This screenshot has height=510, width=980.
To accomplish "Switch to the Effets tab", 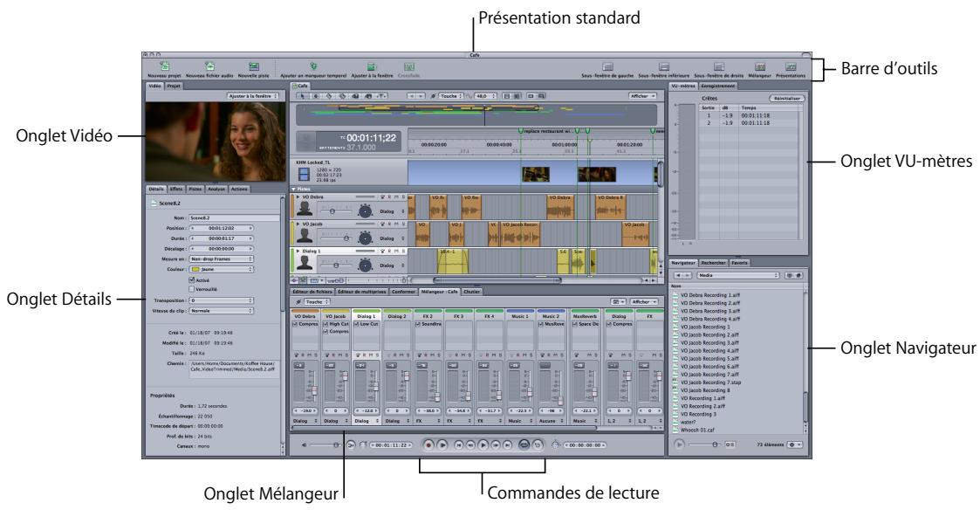I will pyautogui.click(x=176, y=189).
